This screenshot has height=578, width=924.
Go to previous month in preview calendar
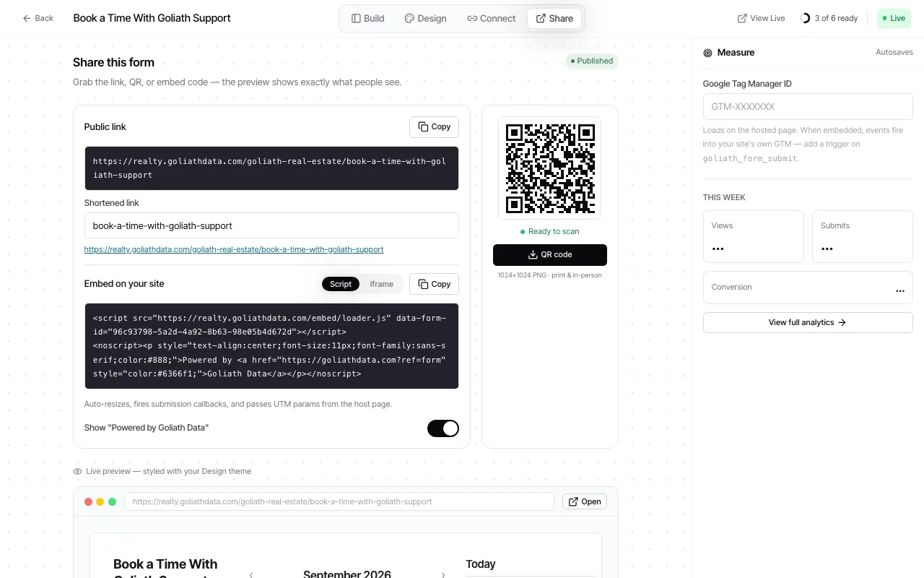coord(251,575)
